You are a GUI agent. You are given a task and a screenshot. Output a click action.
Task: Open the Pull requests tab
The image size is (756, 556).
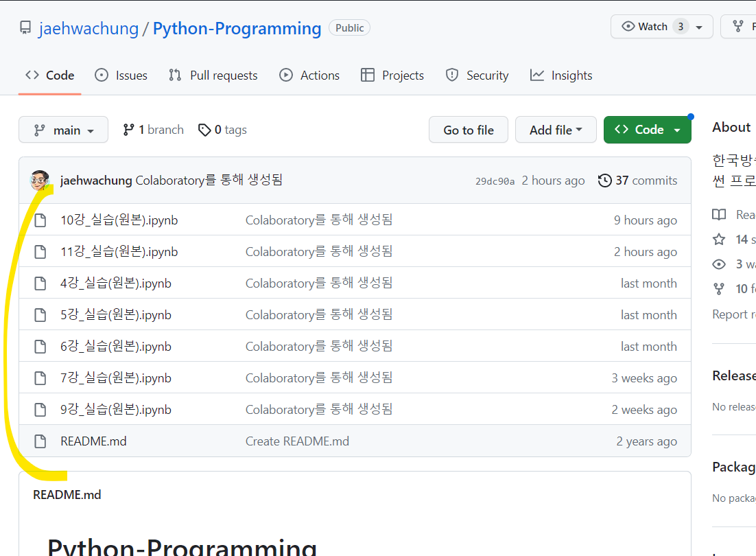(213, 76)
